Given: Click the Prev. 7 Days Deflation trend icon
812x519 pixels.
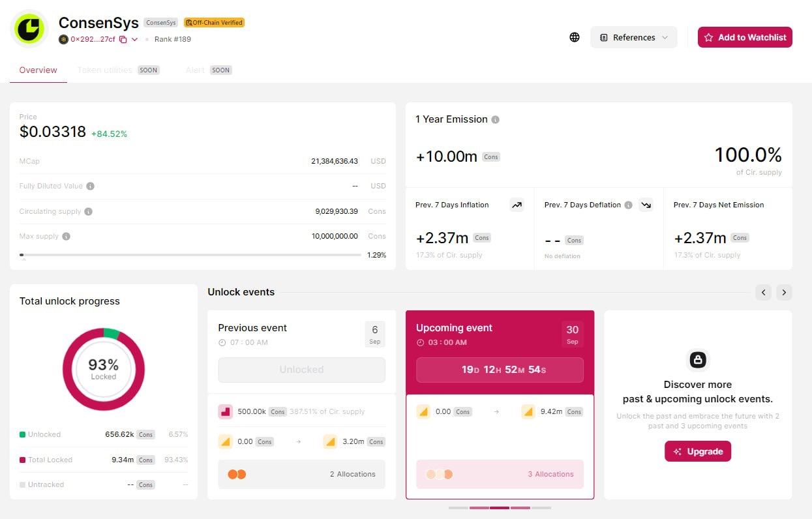Looking at the screenshot, I should click(646, 205).
